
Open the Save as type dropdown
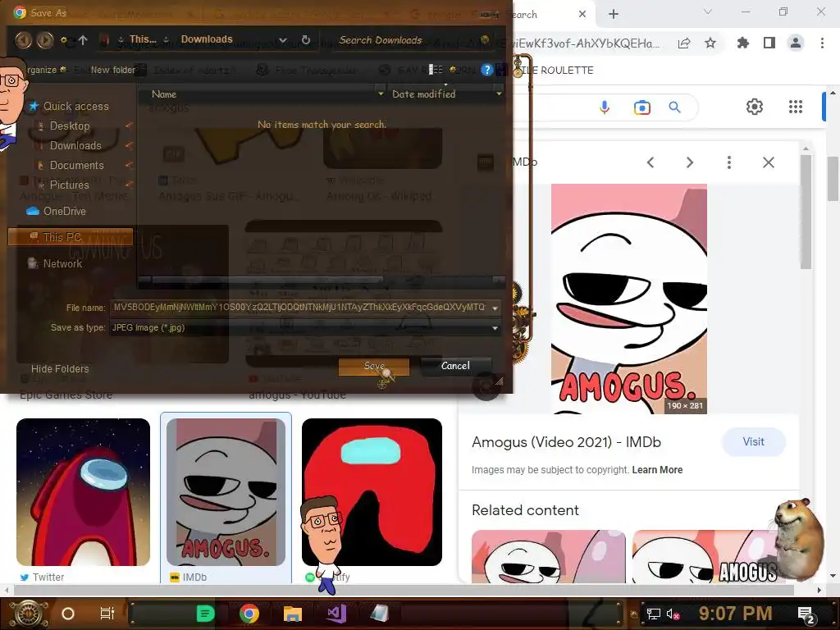495,328
